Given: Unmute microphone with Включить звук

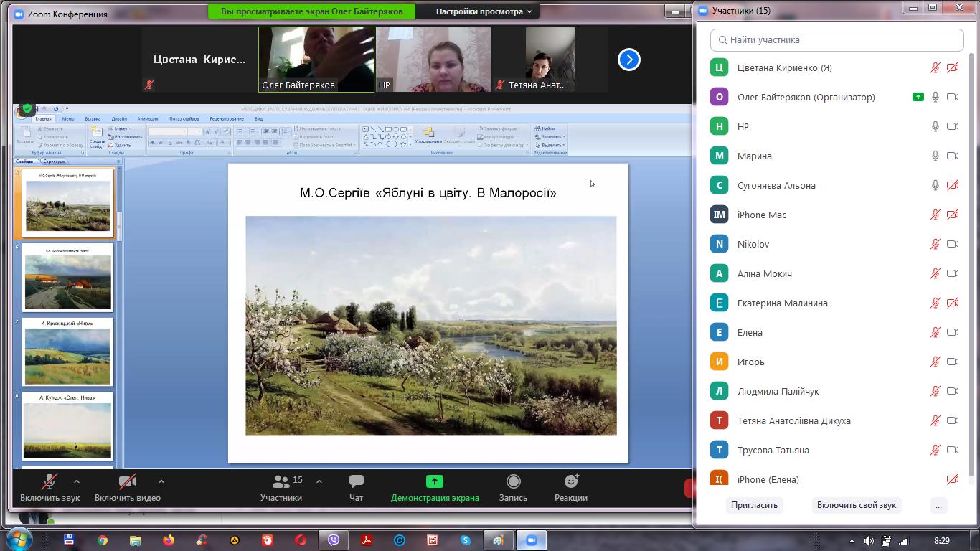Looking at the screenshot, I should [50, 482].
